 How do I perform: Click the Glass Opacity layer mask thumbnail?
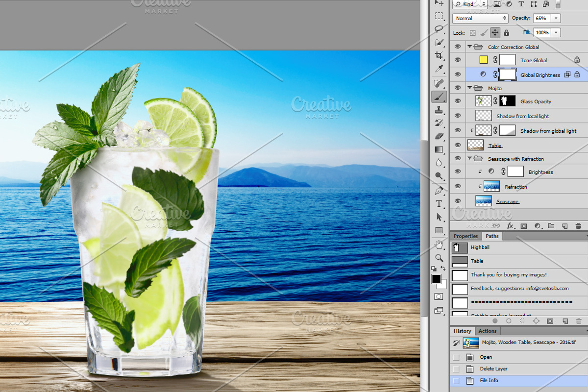tap(507, 101)
